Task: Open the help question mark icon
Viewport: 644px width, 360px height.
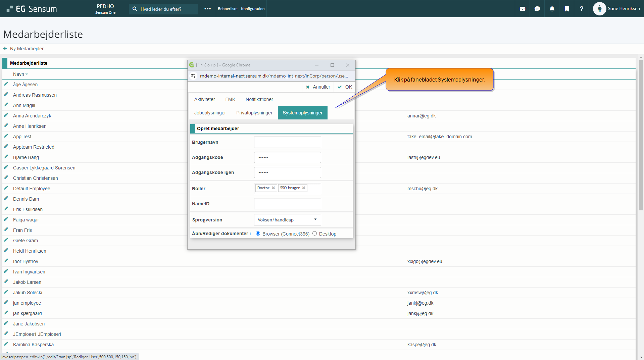Action: pos(581,9)
